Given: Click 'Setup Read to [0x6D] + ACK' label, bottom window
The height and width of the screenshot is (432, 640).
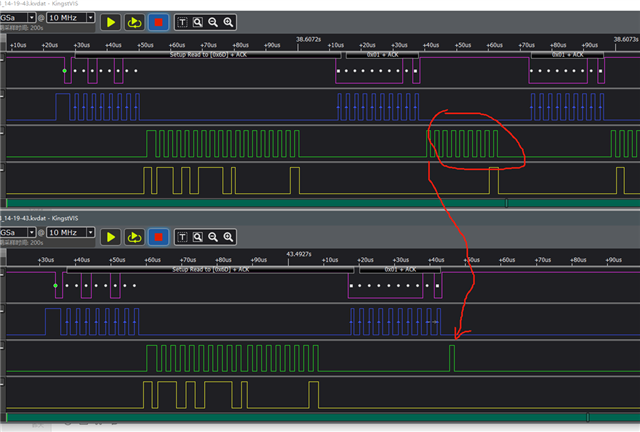Looking at the screenshot, I should pyautogui.click(x=211, y=269).
